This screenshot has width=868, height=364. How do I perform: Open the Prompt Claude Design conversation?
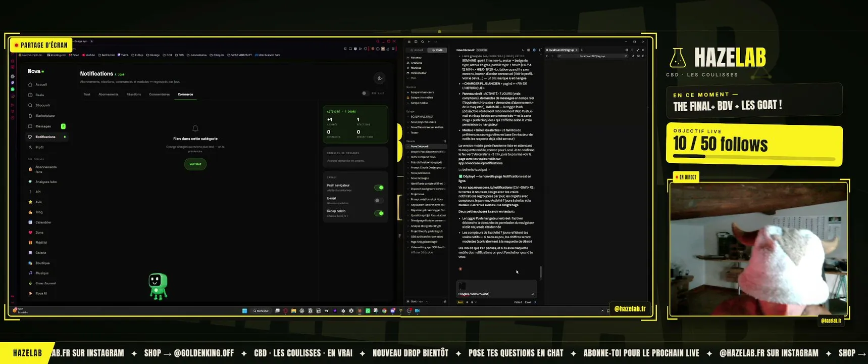(x=427, y=168)
